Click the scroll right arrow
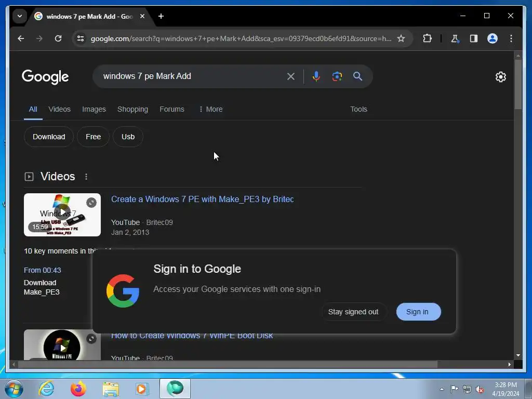Image resolution: width=532 pixels, height=399 pixels. point(509,364)
